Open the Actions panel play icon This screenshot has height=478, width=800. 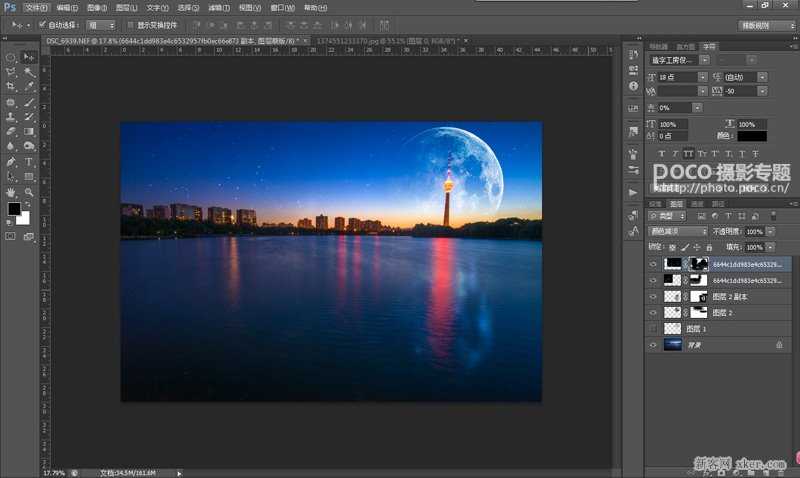[633, 192]
